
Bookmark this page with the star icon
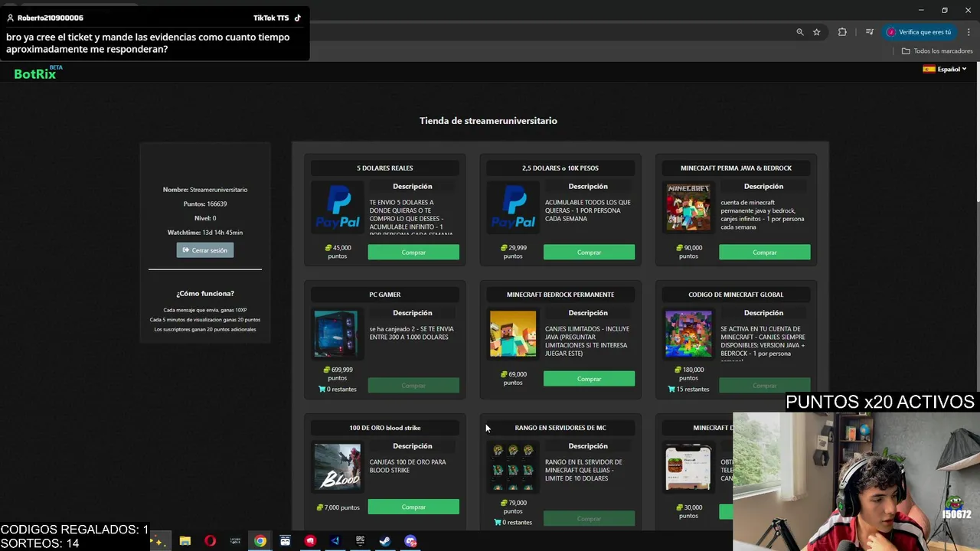817,32
